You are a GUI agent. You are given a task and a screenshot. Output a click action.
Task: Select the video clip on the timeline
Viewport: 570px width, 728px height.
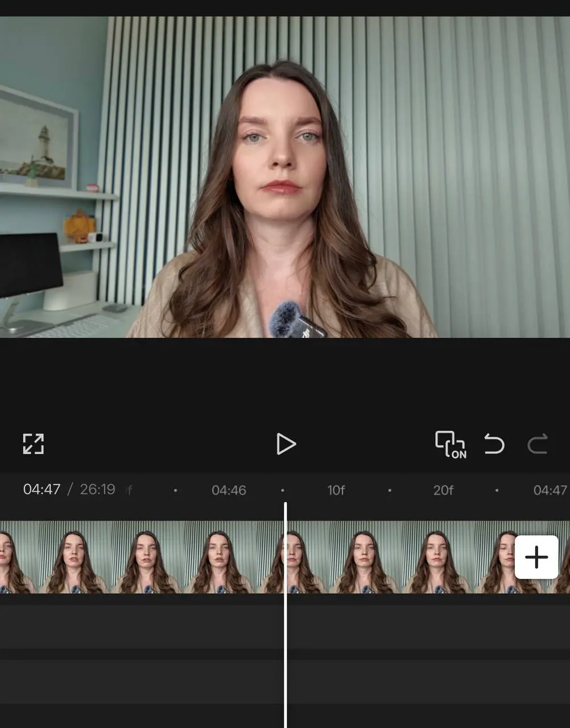pos(284,557)
